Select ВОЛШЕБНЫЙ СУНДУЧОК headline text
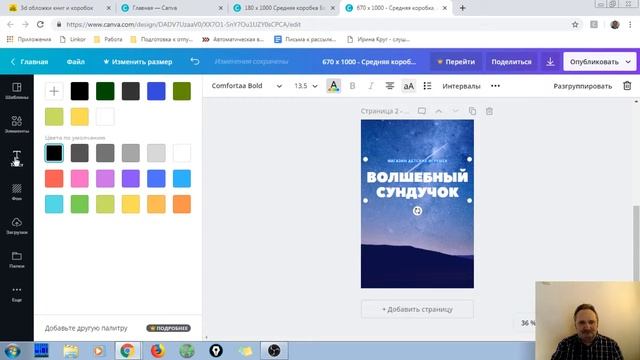Screen dimensions: 640x360 [417, 184]
